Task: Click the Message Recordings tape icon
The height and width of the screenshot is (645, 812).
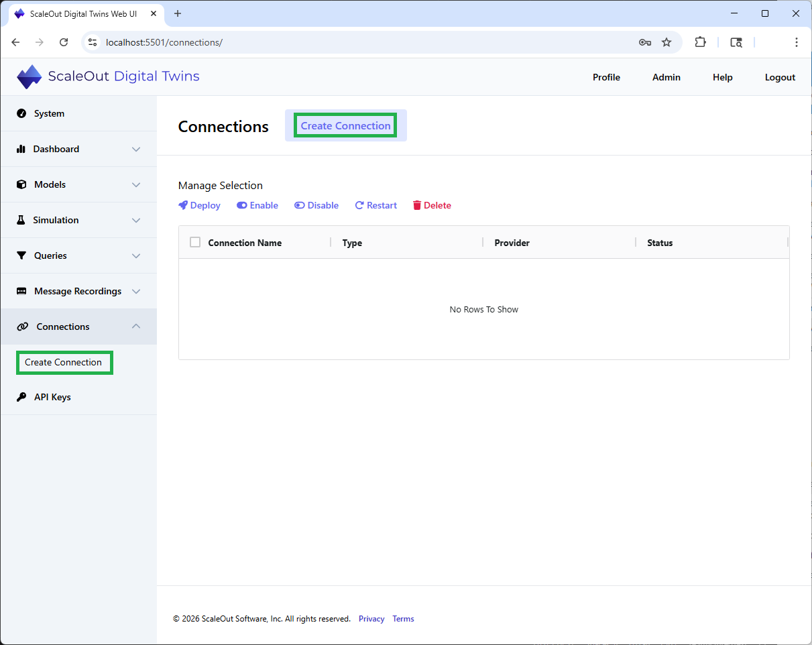Action: click(x=21, y=291)
